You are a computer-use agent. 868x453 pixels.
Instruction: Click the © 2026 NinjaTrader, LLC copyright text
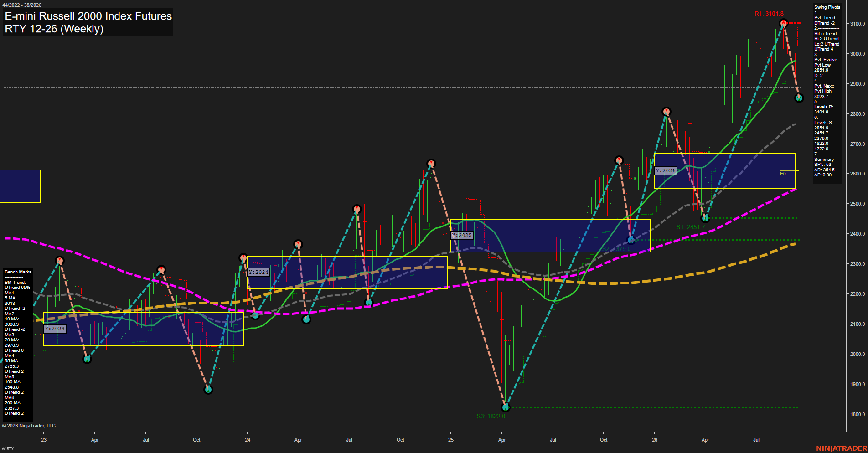(29, 426)
